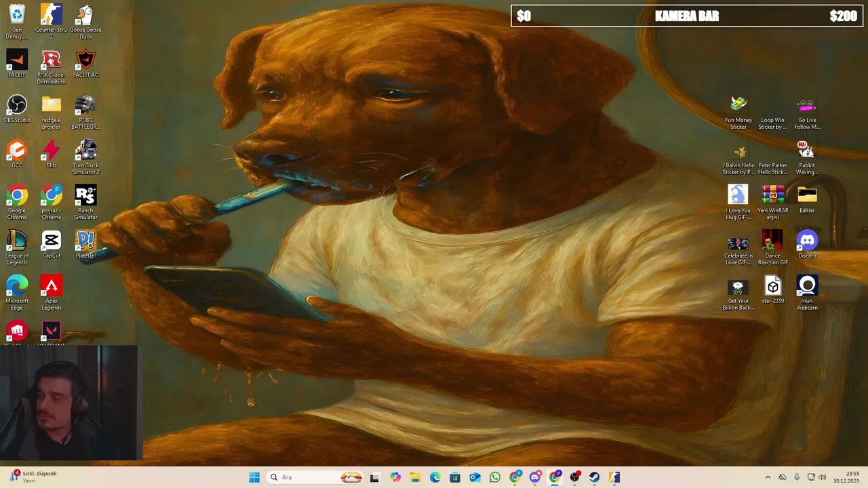
Task: Open the Blitz desktop shortcut
Action: point(51,154)
